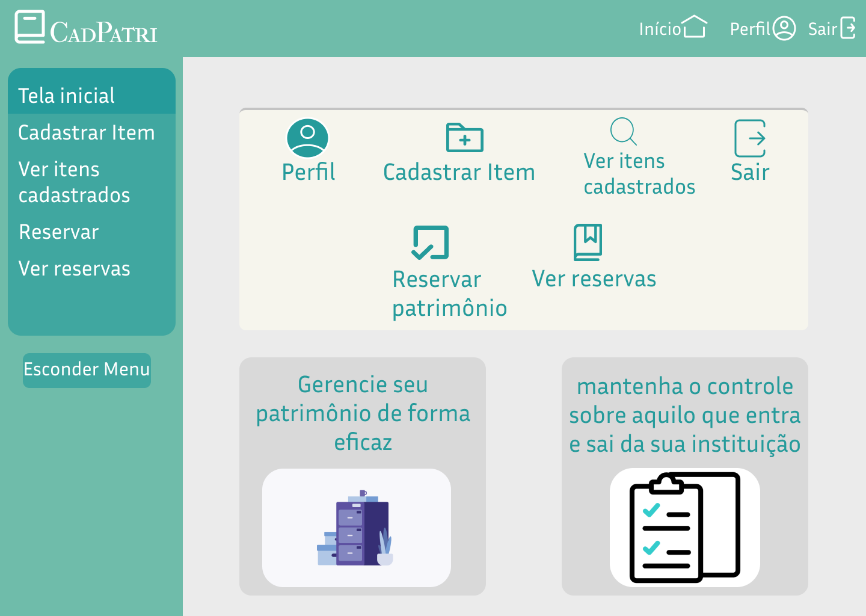Open Ver reservas in the sidebar
Viewport: 866px width, 616px height.
[74, 268]
